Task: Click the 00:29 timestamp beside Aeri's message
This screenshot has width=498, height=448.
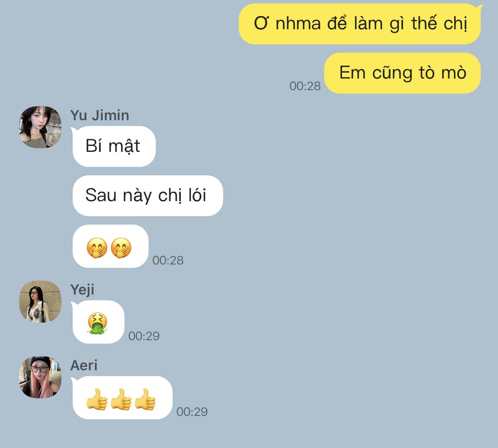Action: pyautogui.click(x=192, y=412)
